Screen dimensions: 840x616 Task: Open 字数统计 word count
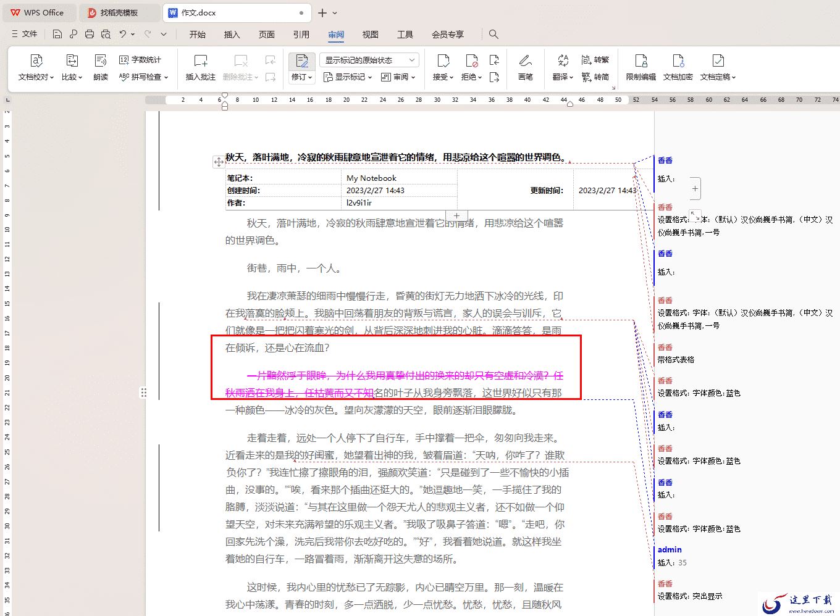[x=140, y=60]
